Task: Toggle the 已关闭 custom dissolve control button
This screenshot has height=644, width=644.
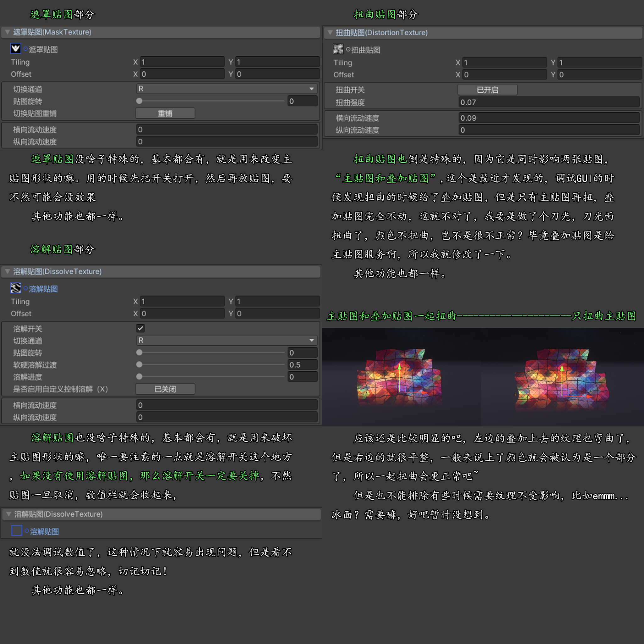Action: (x=165, y=389)
